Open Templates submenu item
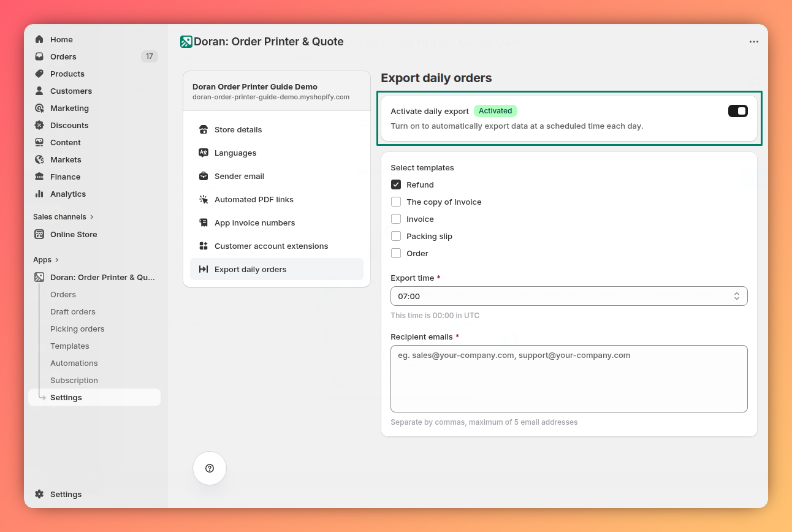The height and width of the screenshot is (532, 792). point(70,346)
